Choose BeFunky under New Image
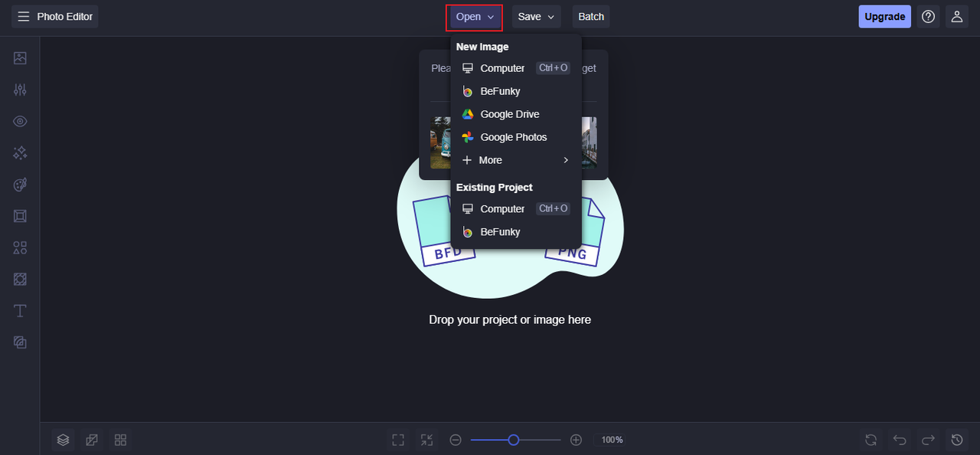Image resolution: width=980 pixels, height=455 pixels. (516, 91)
